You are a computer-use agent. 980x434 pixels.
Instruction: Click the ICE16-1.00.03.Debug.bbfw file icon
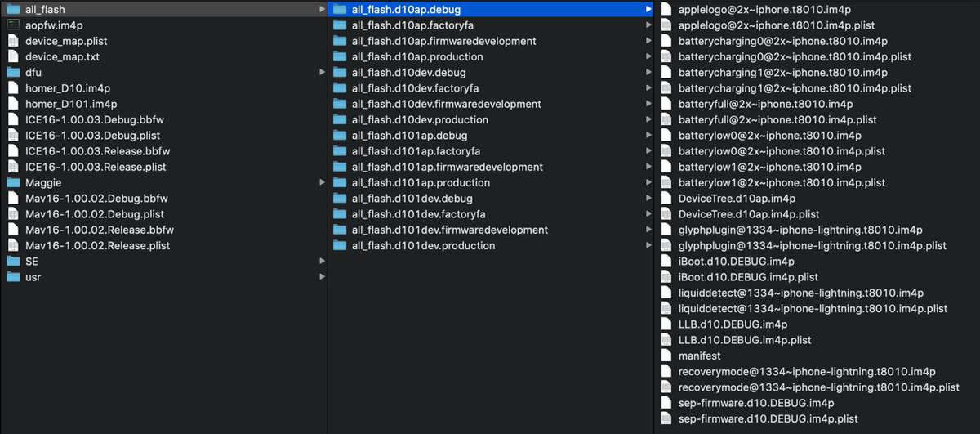(12, 119)
